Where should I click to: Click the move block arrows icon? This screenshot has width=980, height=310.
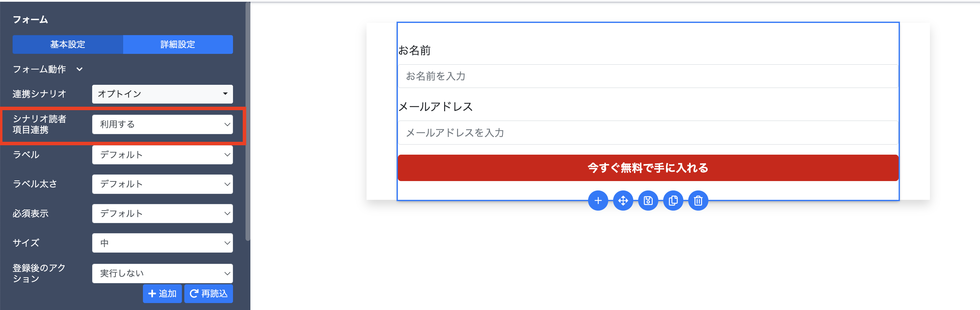tap(623, 201)
